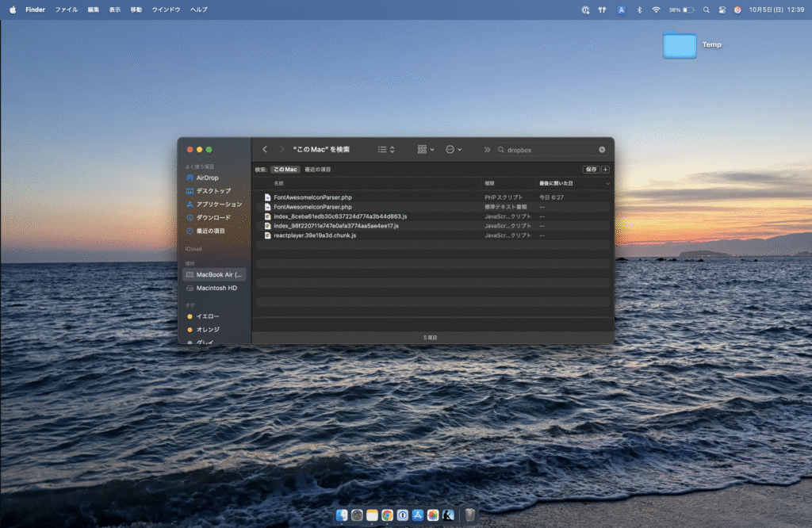
Task: Open the list view style dropdown
Action: (386, 149)
